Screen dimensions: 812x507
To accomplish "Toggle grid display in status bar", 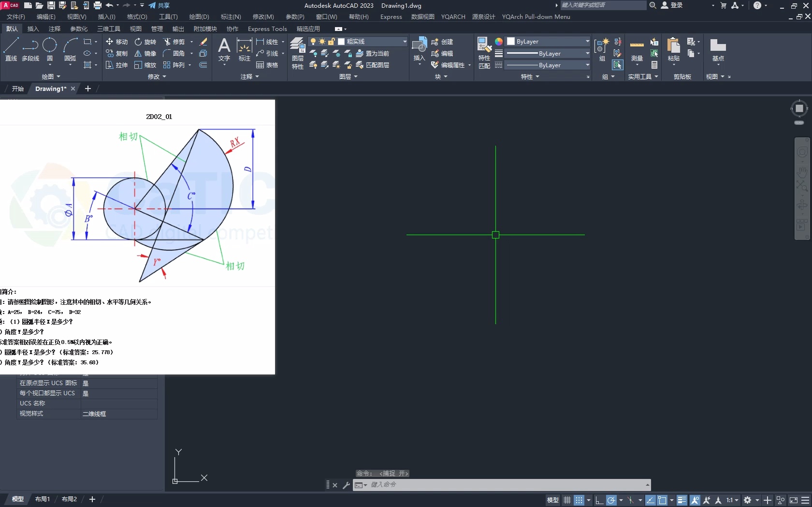I will 567,500.
